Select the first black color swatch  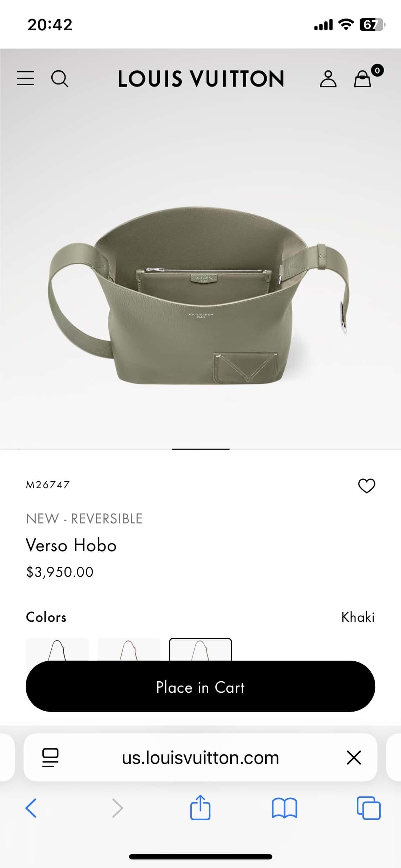(x=57, y=649)
